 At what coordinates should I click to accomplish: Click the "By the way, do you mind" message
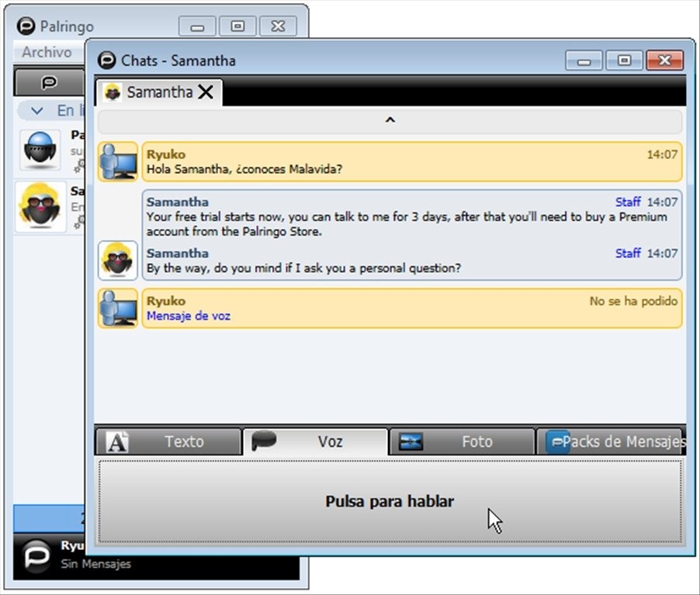303,268
